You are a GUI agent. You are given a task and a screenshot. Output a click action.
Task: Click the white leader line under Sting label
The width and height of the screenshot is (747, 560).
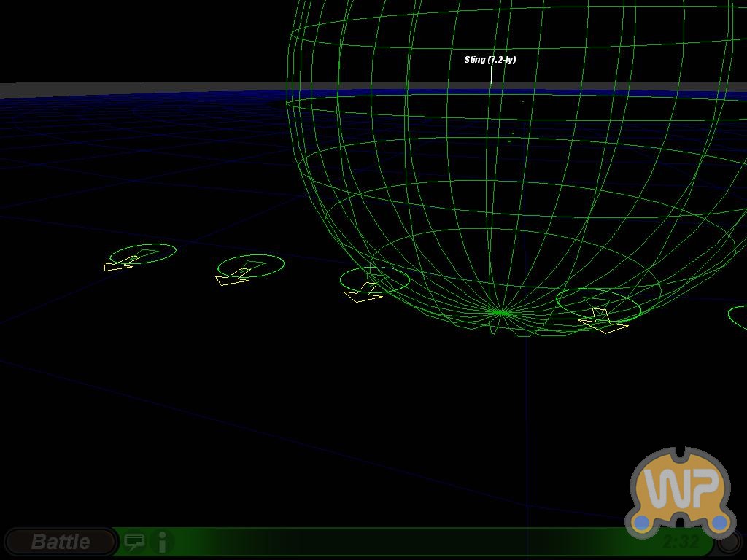coord(491,74)
